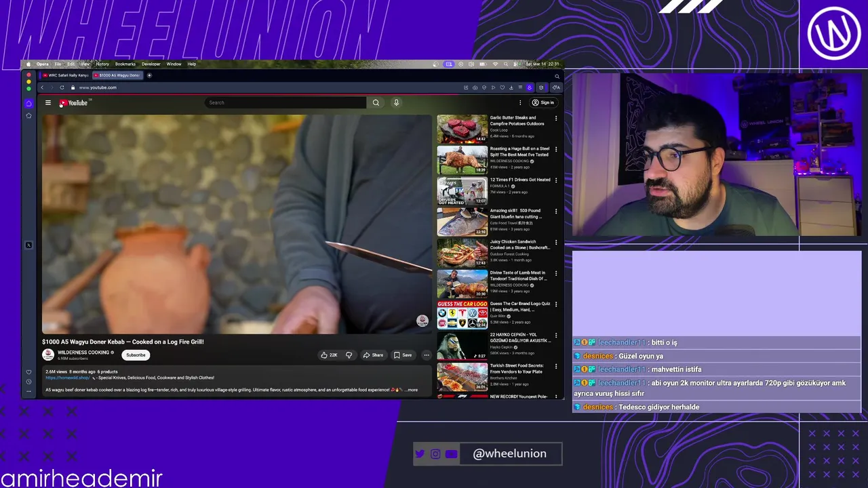Click heart bookmark icon in address bar
Viewport: 868px width, 488px height.
[502, 87]
